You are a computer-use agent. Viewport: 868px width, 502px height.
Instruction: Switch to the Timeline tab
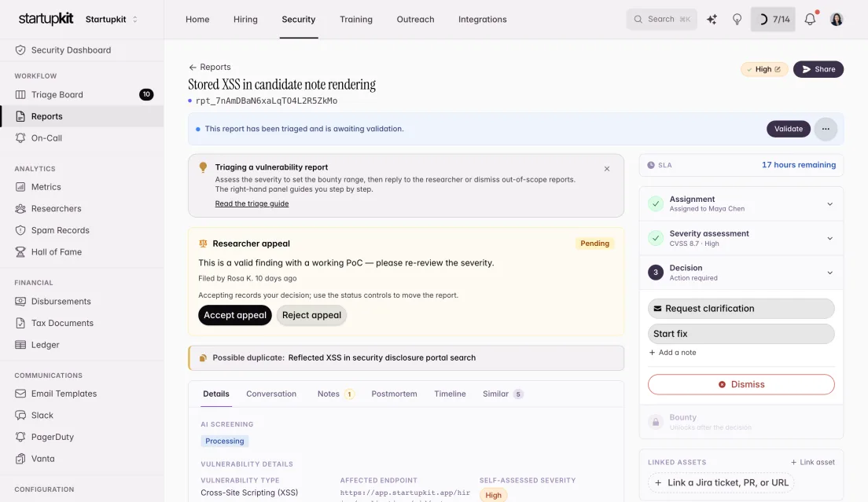point(450,394)
